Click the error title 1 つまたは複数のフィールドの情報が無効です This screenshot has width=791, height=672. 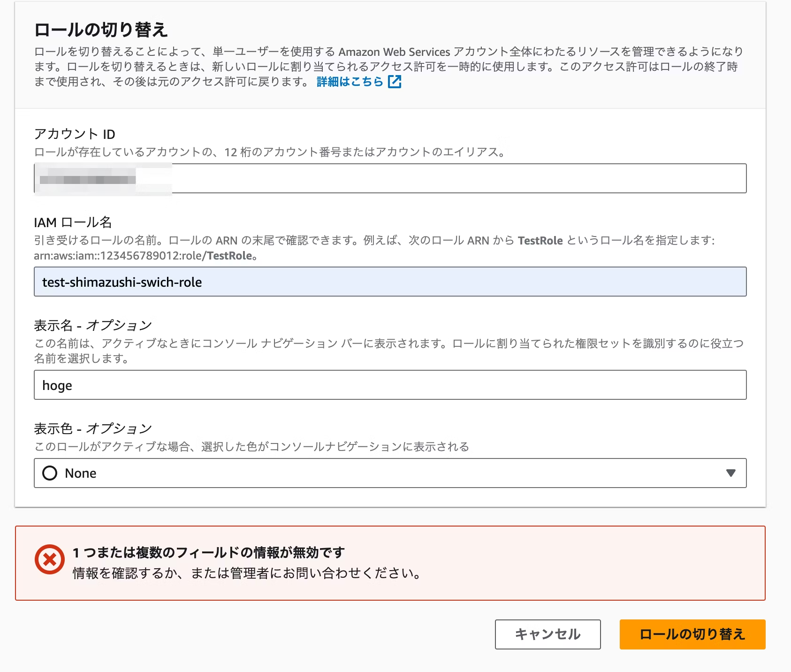click(209, 552)
